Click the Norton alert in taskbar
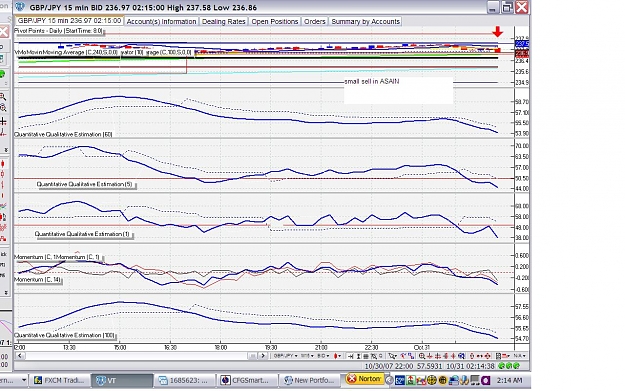The image size is (625, 391). click(x=364, y=379)
